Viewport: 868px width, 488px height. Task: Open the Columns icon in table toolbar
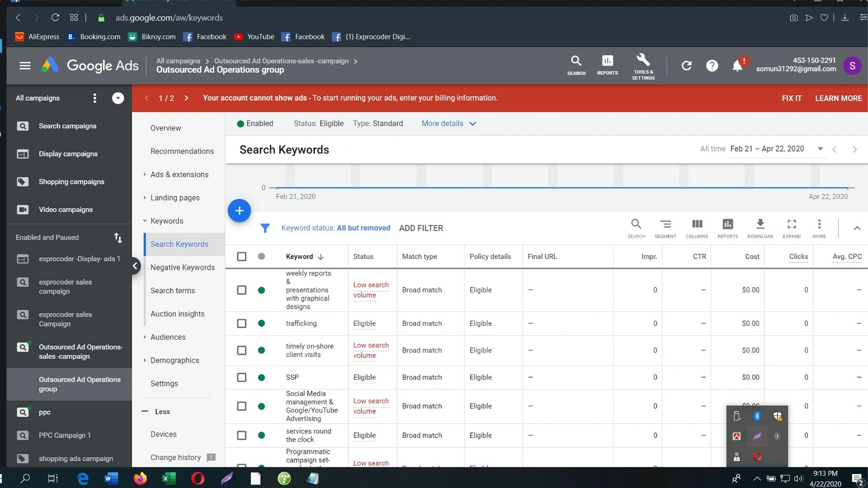pos(697,224)
